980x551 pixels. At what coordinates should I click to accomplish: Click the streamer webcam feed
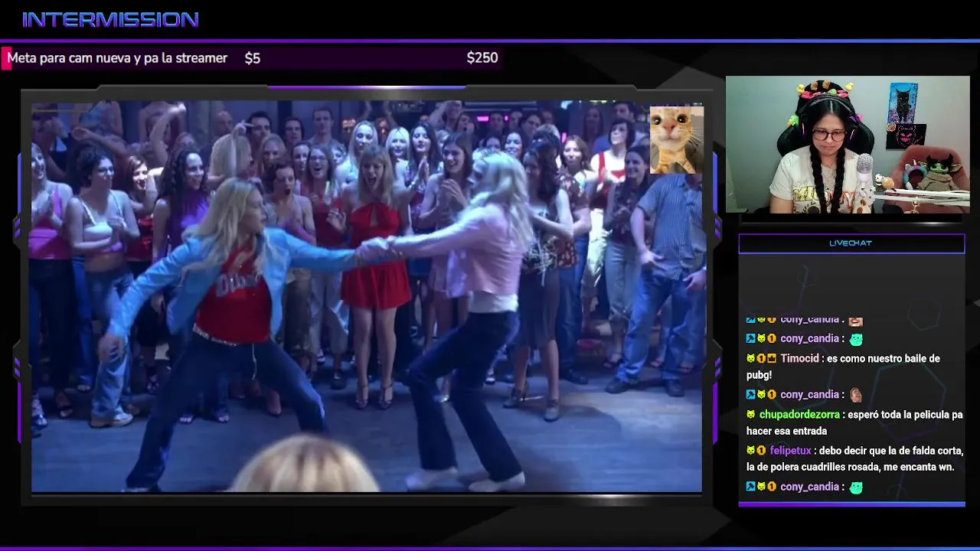pyautogui.click(x=848, y=144)
